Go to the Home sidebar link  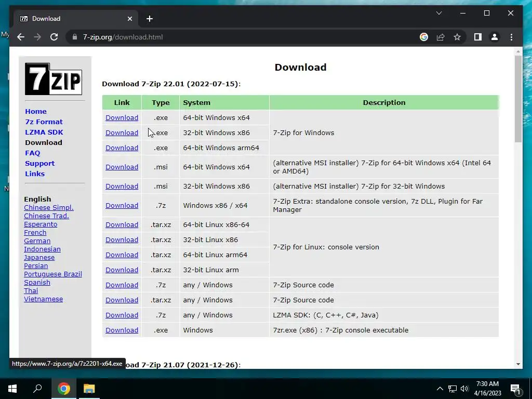pyautogui.click(x=36, y=111)
